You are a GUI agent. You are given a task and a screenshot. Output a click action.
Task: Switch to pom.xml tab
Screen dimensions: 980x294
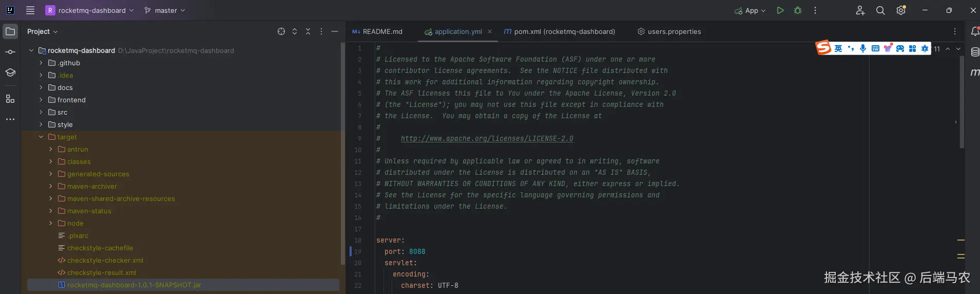click(x=560, y=31)
